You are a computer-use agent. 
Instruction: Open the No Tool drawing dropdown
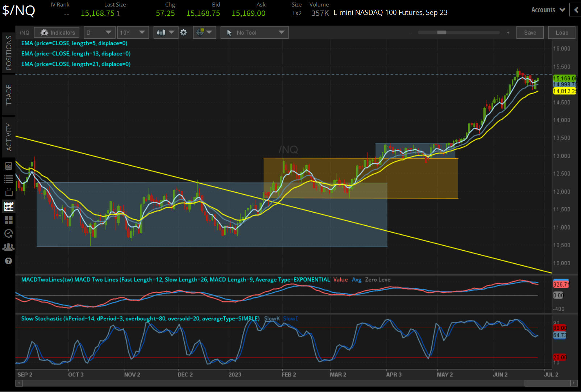pyautogui.click(x=254, y=32)
